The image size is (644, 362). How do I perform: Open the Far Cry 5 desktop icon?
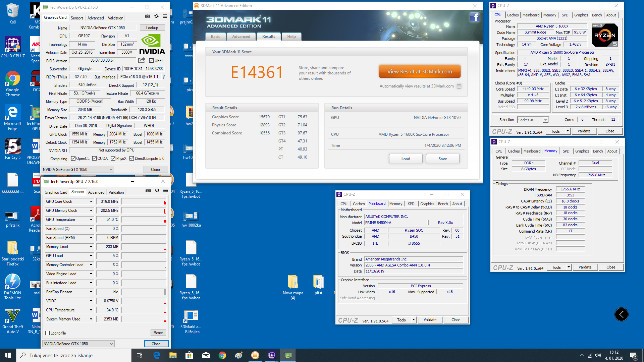(x=12, y=149)
